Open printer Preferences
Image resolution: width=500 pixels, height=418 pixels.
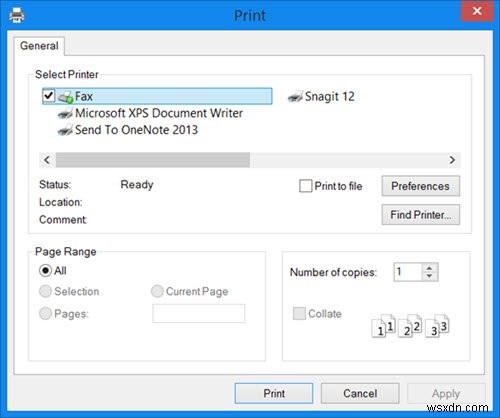tap(421, 186)
